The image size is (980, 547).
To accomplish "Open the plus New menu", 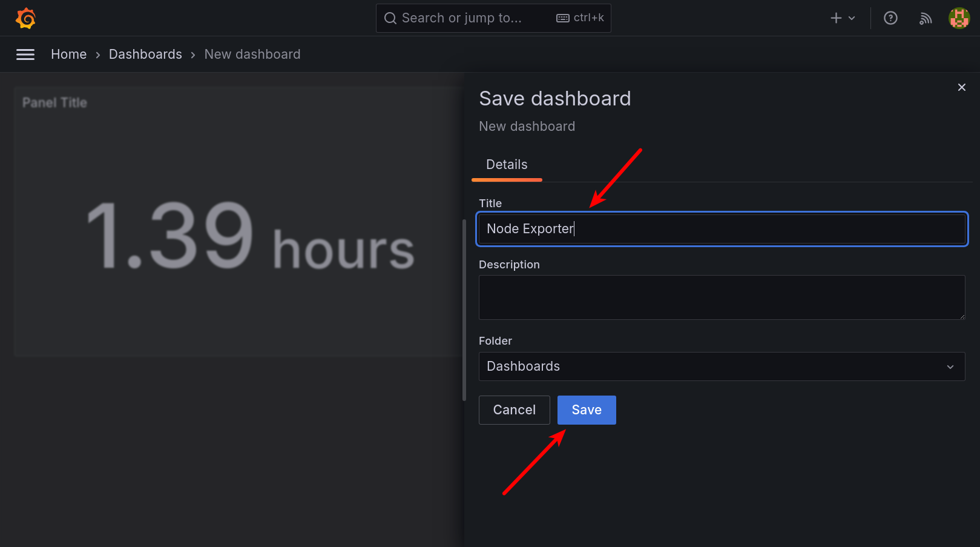I will tap(843, 18).
